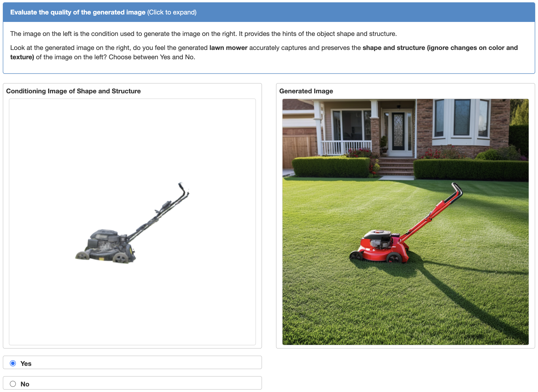Select the Yes radio button
The height and width of the screenshot is (392, 538).
(13, 363)
